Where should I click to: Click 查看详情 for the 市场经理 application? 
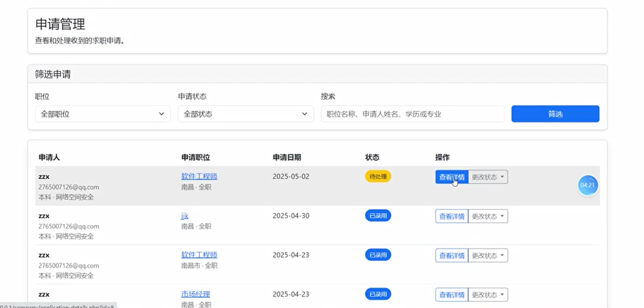450,294
